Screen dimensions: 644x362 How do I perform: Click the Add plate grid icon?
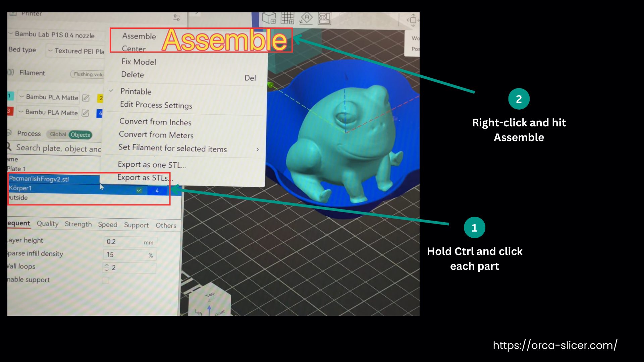[x=287, y=18]
